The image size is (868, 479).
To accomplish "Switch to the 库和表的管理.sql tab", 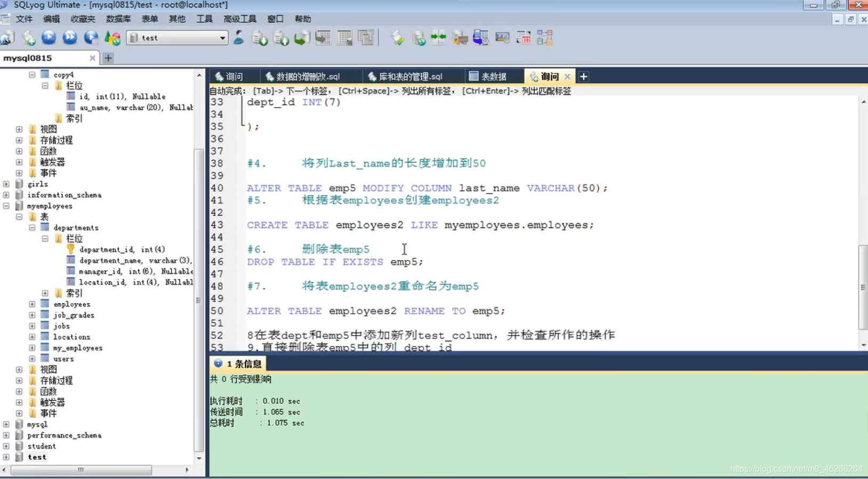I will point(411,77).
